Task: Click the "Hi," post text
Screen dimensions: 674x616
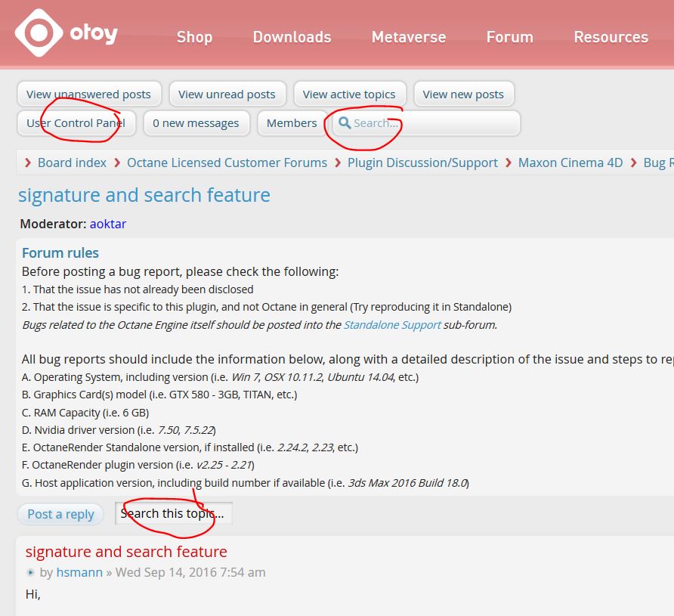Action: pos(33,595)
